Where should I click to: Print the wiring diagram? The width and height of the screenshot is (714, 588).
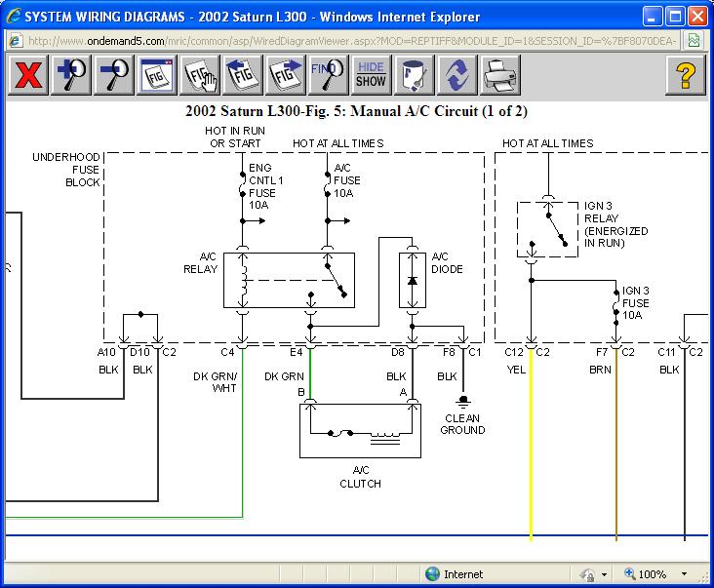[499, 75]
